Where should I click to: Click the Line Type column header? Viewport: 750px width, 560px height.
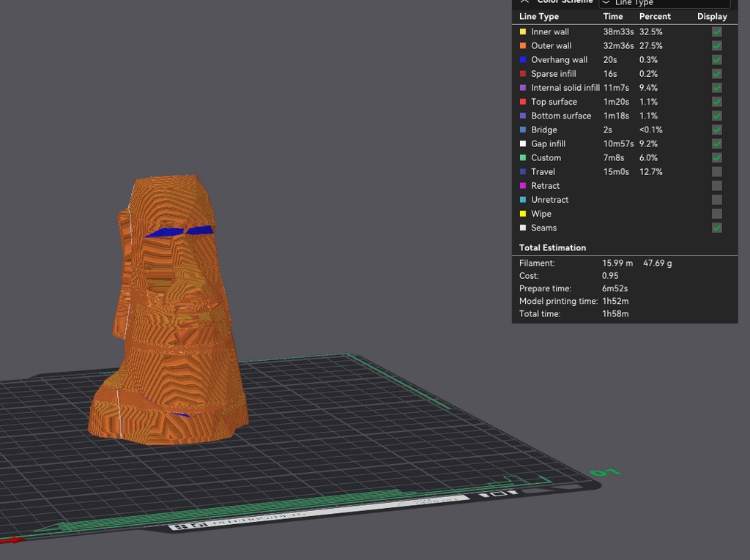click(x=539, y=16)
